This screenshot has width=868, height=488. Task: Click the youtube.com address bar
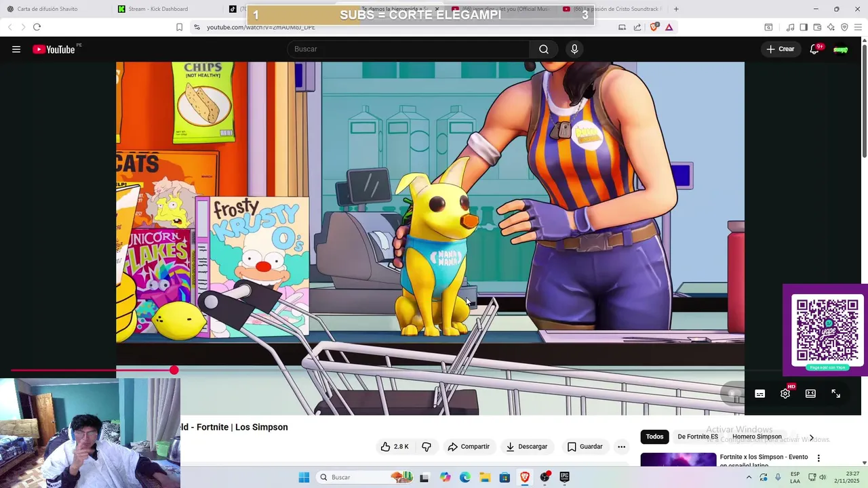[407, 27]
